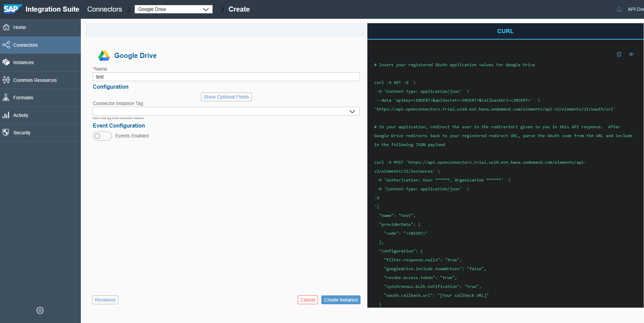Click Show Optional Fields button

click(226, 97)
